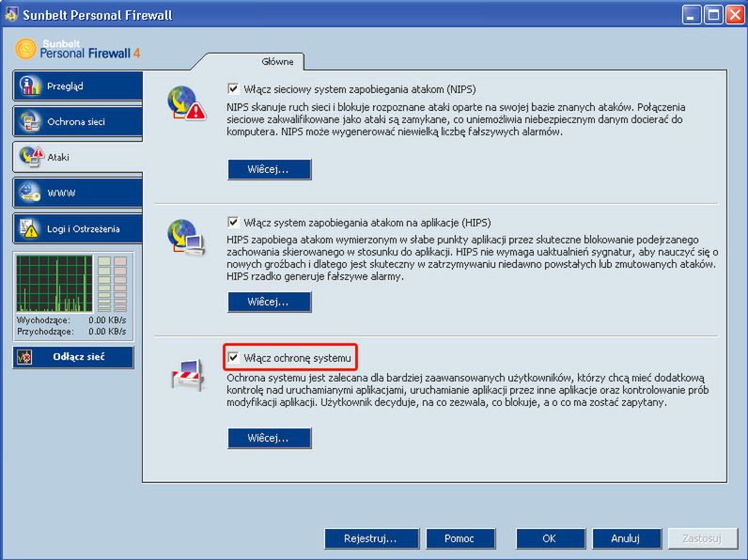Image resolution: width=748 pixels, height=560 pixels.
Task: Toggle the Włącz ochronę systemu checkbox
Action: pyautogui.click(x=233, y=357)
